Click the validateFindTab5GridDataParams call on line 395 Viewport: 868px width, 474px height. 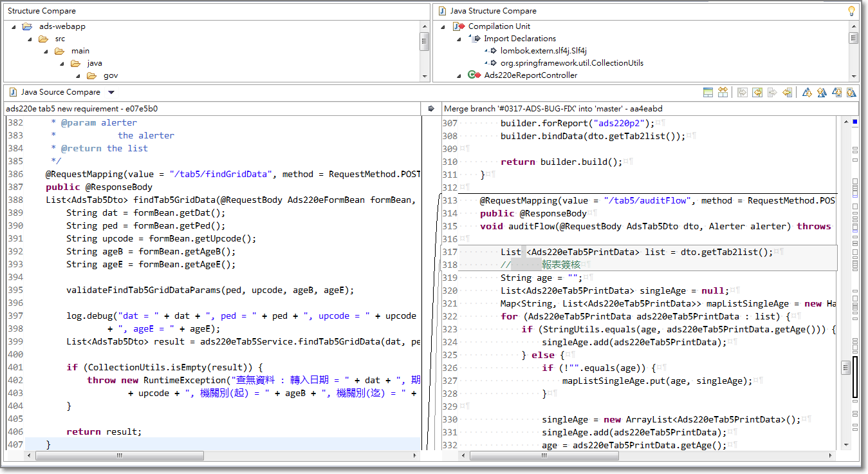210,290
